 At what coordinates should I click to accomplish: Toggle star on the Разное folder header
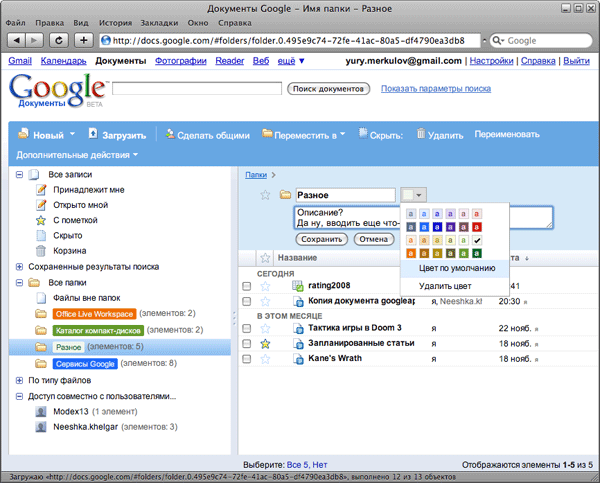[265, 195]
